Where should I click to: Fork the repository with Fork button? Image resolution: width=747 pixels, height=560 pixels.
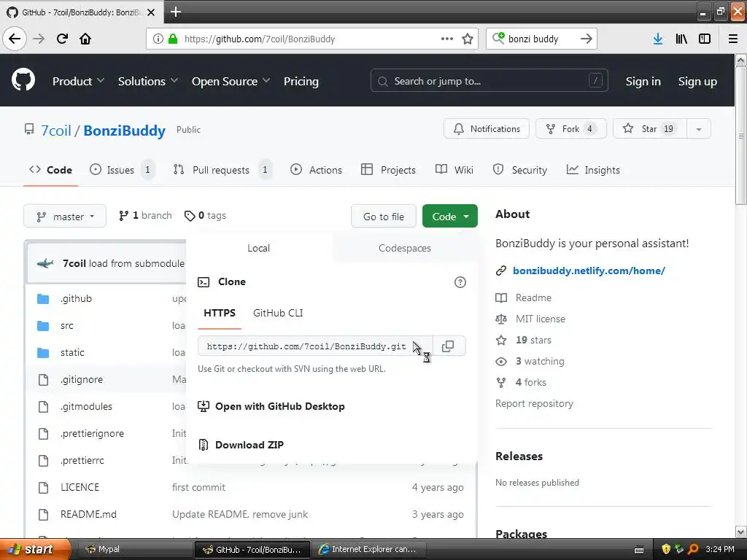(x=570, y=129)
